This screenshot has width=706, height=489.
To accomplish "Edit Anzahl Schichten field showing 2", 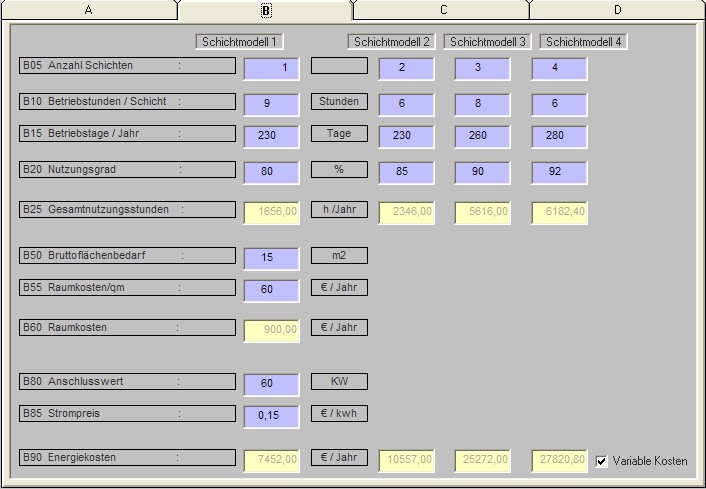I will tap(406, 68).
